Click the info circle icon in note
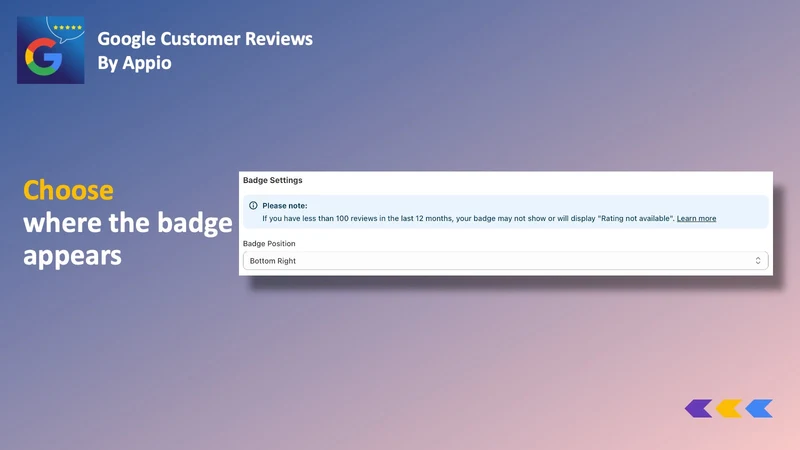 click(253, 206)
